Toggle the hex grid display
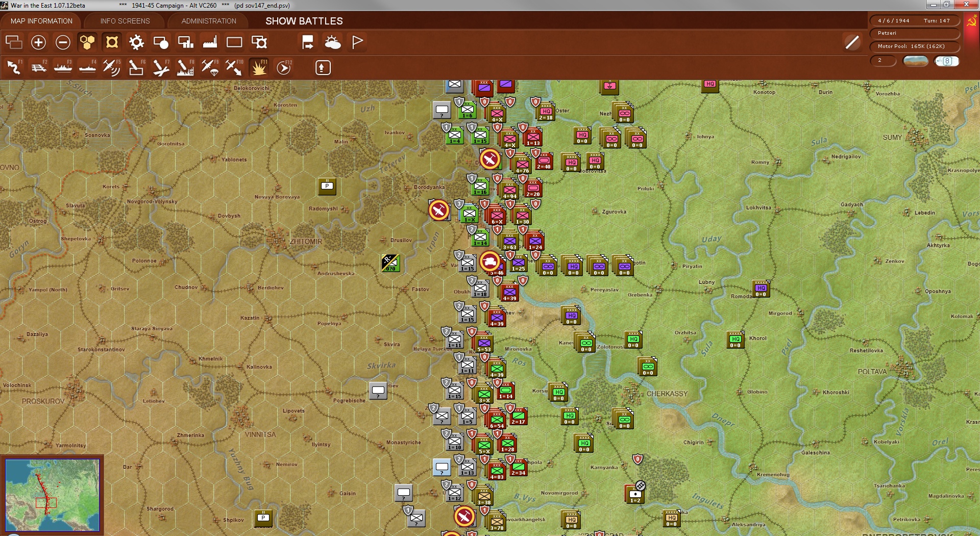This screenshot has height=536, width=980. tap(87, 42)
